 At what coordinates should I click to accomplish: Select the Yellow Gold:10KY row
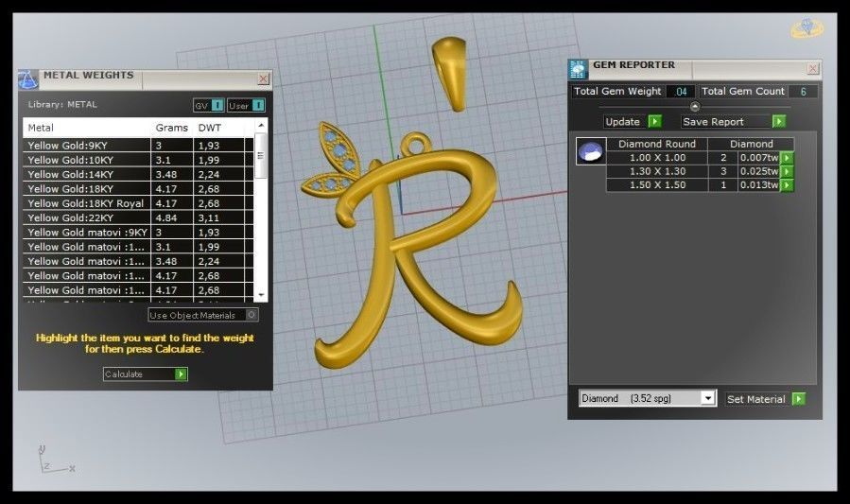138,160
